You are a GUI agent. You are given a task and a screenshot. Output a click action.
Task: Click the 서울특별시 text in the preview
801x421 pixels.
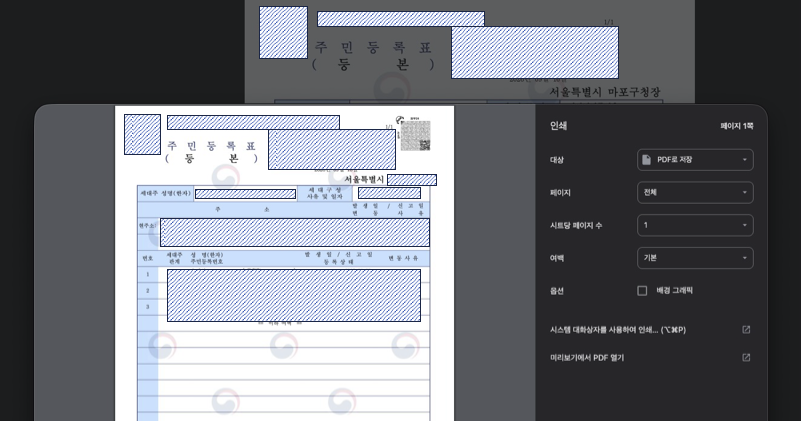(364, 179)
